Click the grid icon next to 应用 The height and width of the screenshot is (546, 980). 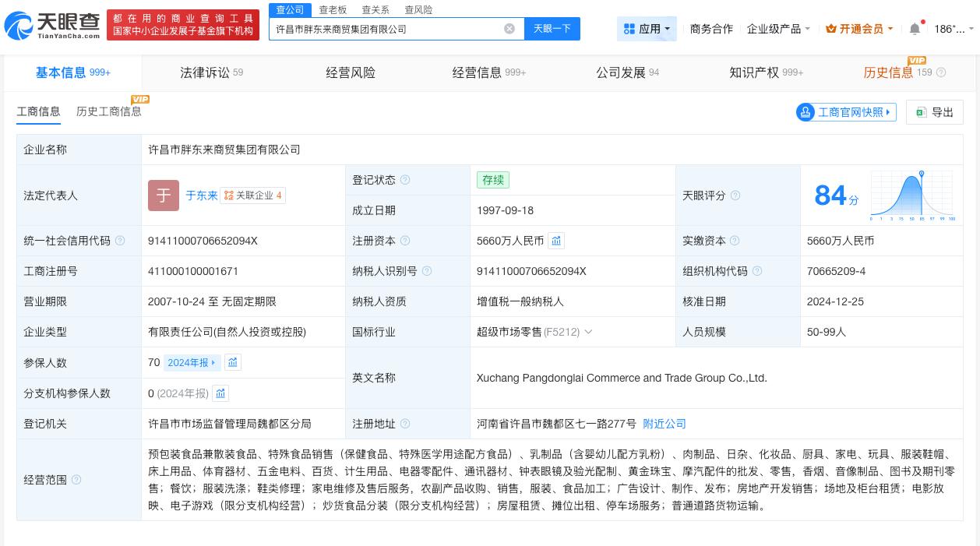630,28
